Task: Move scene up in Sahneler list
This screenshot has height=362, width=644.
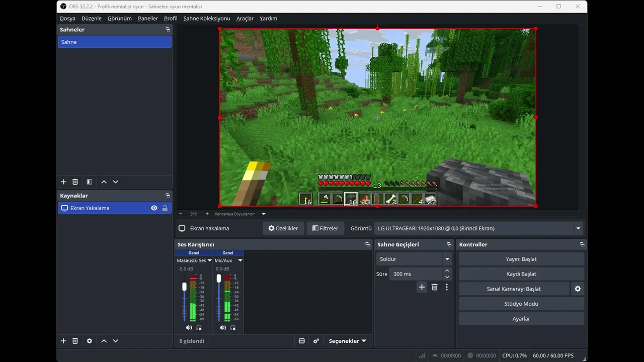Action: (x=104, y=182)
